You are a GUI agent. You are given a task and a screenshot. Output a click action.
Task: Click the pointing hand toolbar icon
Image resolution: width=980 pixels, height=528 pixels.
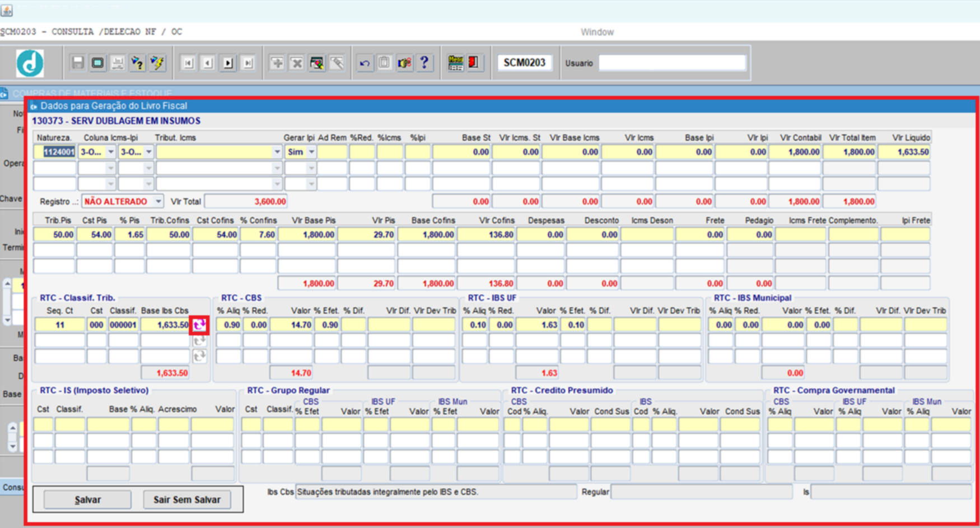[x=404, y=63]
